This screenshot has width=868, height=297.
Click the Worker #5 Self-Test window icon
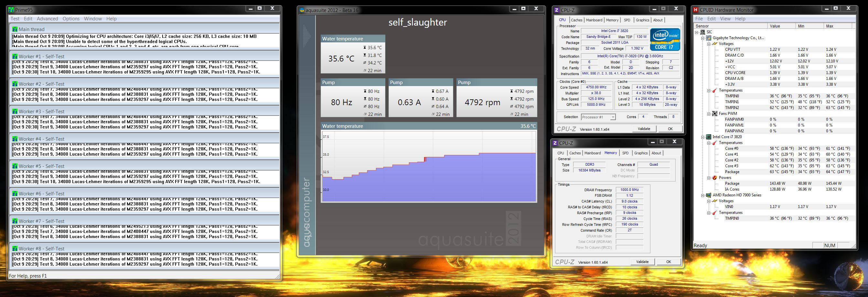pyautogui.click(x=15, y=166)
